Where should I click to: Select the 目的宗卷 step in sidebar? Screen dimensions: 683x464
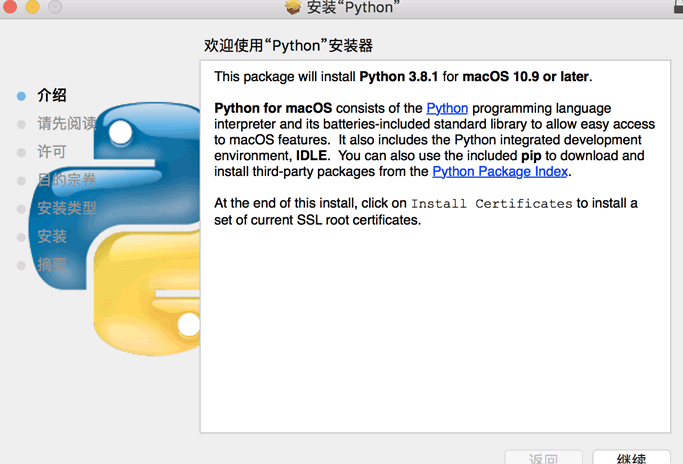click(67, 180)
